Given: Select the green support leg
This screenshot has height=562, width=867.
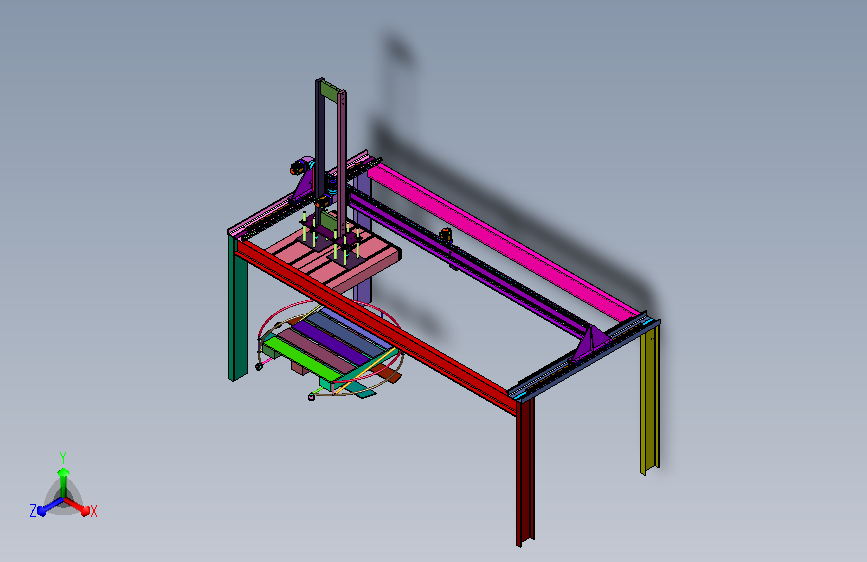Looking at the screenshot, I should point(238,307).
